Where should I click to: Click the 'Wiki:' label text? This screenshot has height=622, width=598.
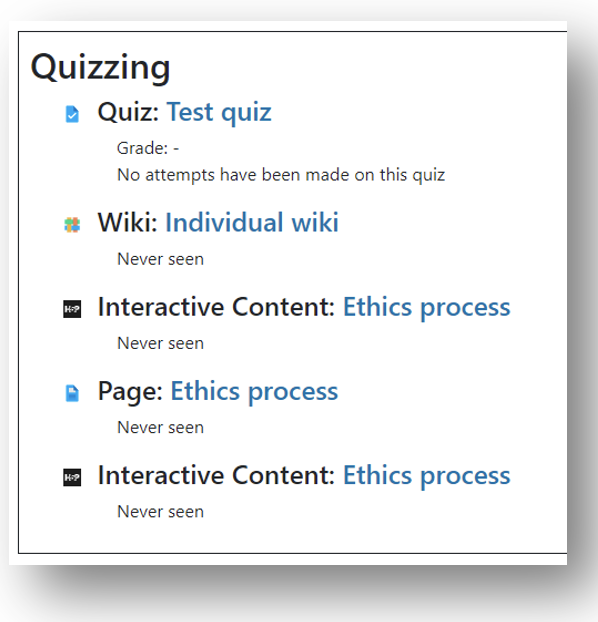pyautogui.click(x=127, y=222)
